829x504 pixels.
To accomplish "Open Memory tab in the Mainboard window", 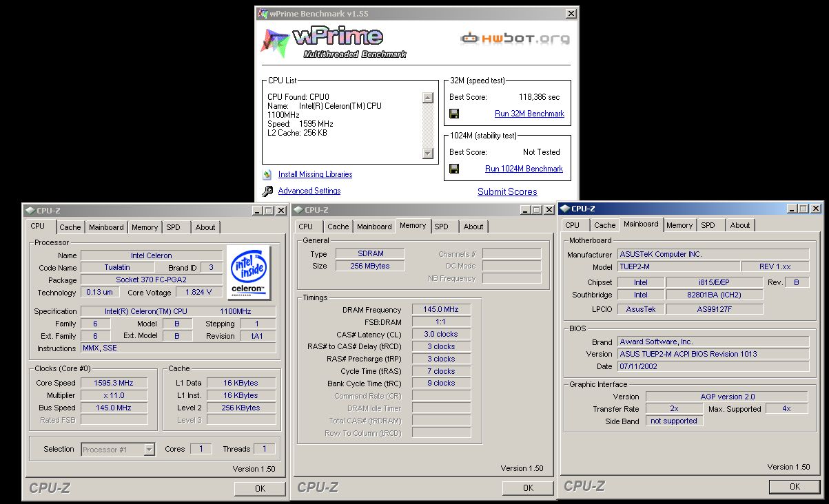I will [x=679, y=225].
